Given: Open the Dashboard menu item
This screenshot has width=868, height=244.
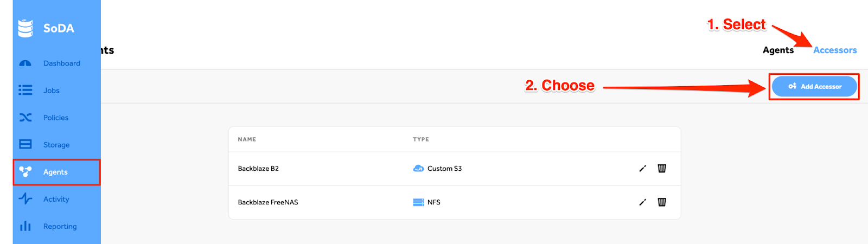Looking at the screenshot, I should 62,63.
